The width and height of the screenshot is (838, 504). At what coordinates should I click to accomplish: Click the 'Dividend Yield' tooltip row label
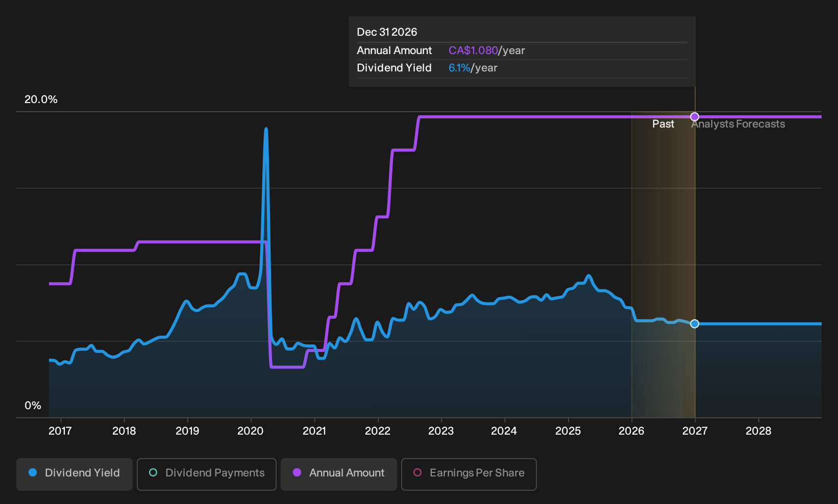pyautogui.click(x=394, y=68)
